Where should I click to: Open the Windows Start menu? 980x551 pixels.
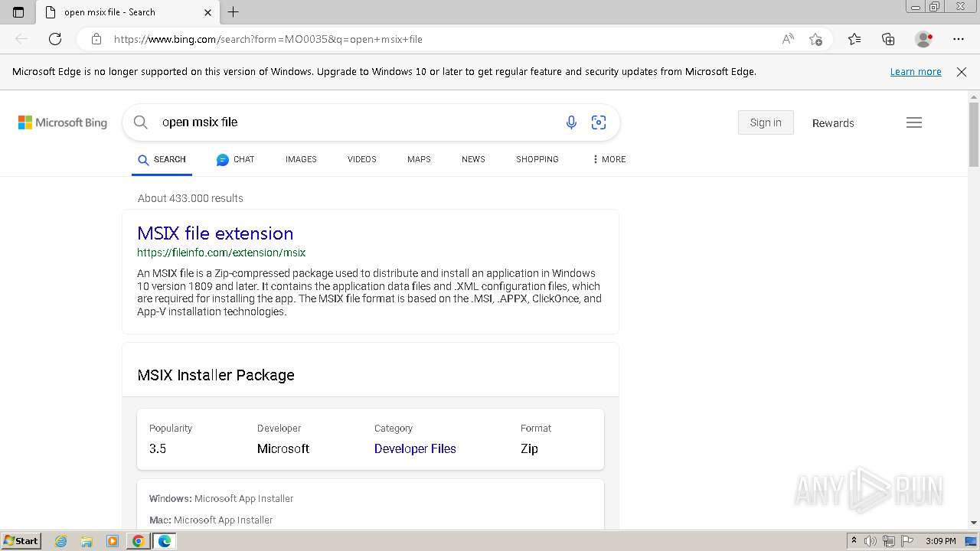click(x=21, y=541)
